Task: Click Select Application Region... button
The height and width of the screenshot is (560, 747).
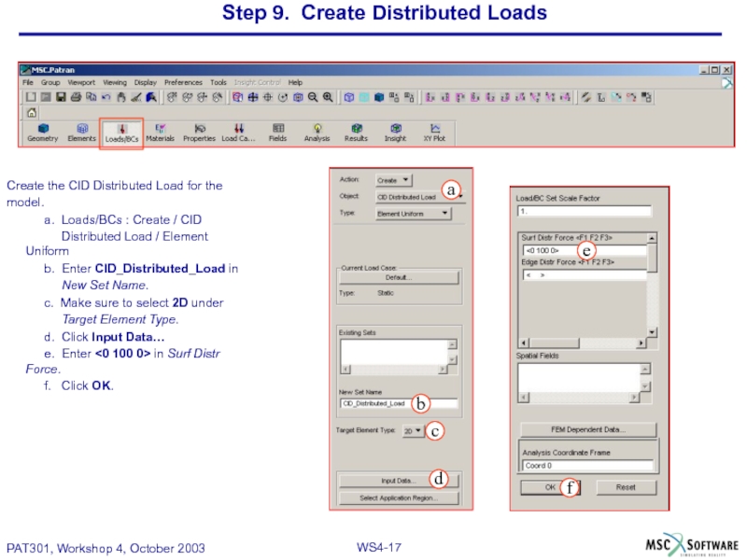Action: (399, 497)
